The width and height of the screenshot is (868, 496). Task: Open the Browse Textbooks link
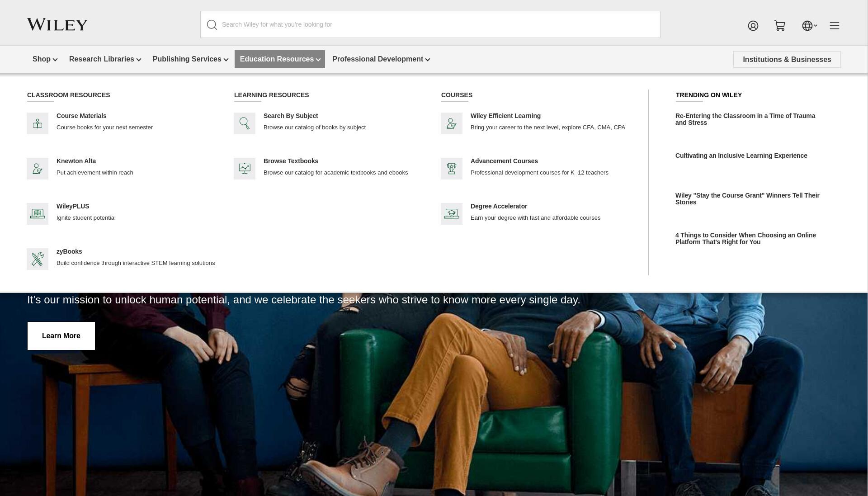[291, 161]
